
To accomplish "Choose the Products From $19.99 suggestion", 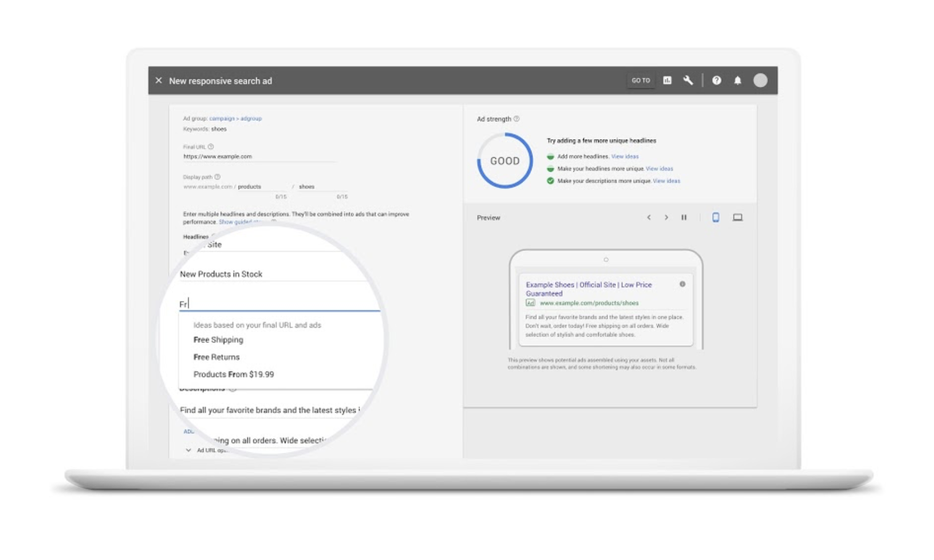I will (233, 374).
